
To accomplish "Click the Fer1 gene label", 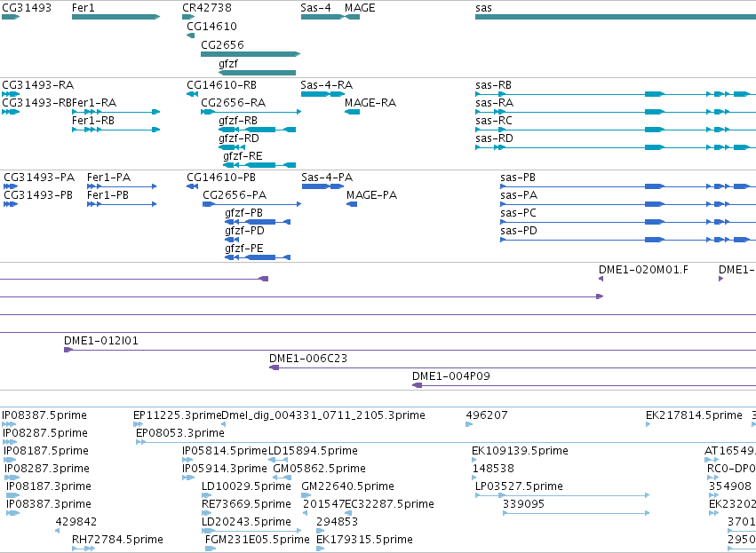I will [84, 8].
